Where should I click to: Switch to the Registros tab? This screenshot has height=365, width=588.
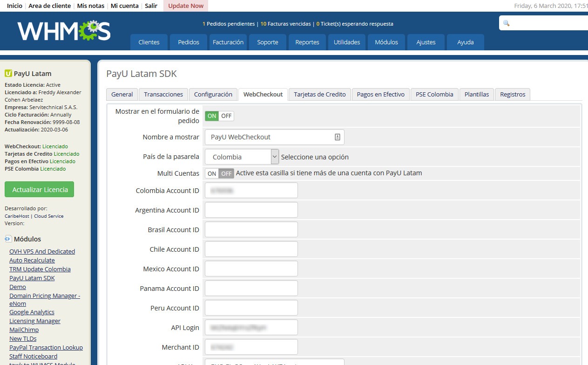click(513, 94)
